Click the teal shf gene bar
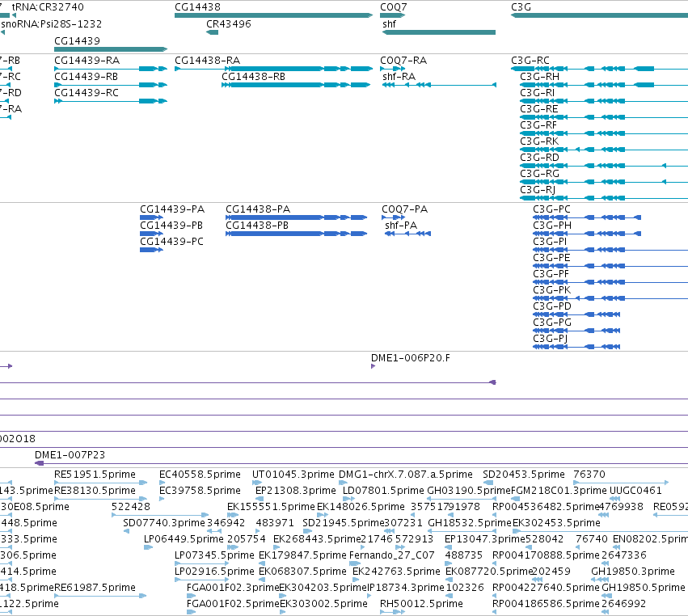Viewport: 688px width, 616px height. pos(439,32)
